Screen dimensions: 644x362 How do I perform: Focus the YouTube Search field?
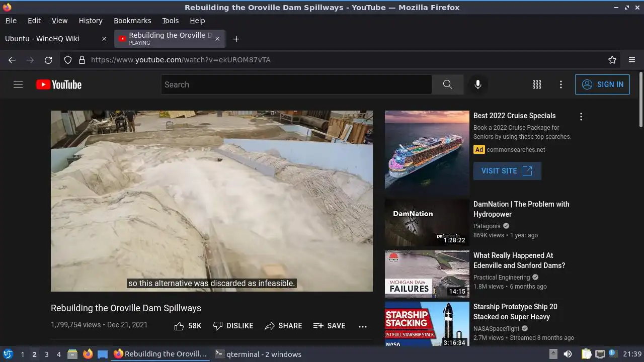(296, 84)
